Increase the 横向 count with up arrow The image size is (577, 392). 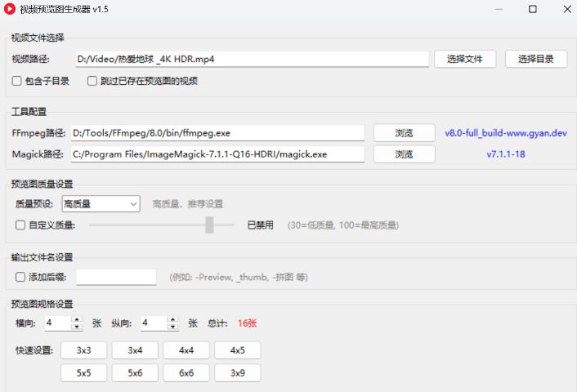77,319
